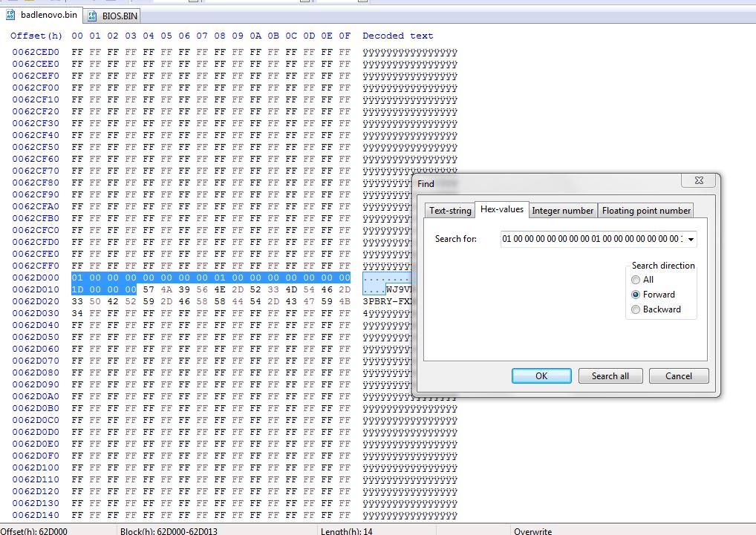The image size is (756, 535).
Task: Click byte 42 in row 0062D020
Action: [x=113, y=301]
